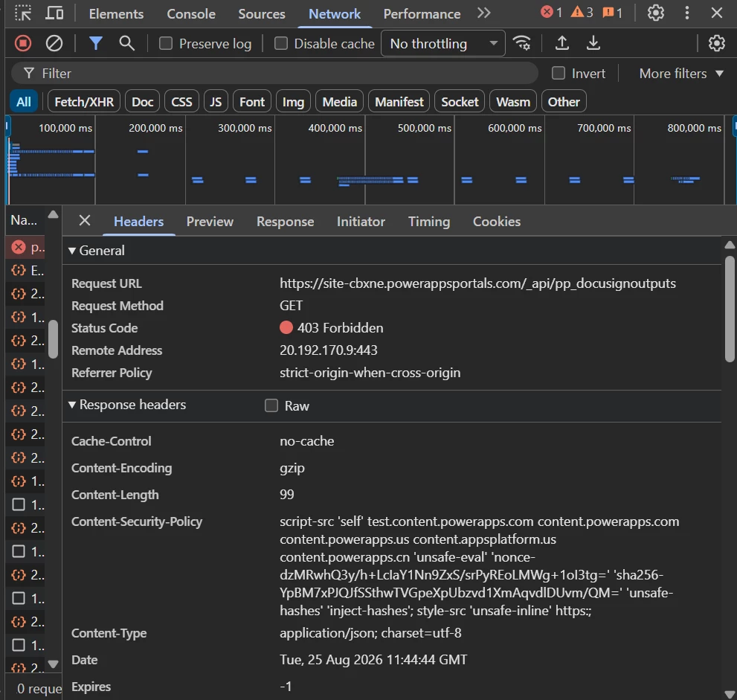
Task: Activate the inspect element picker icon
Action: coord(22,13)
